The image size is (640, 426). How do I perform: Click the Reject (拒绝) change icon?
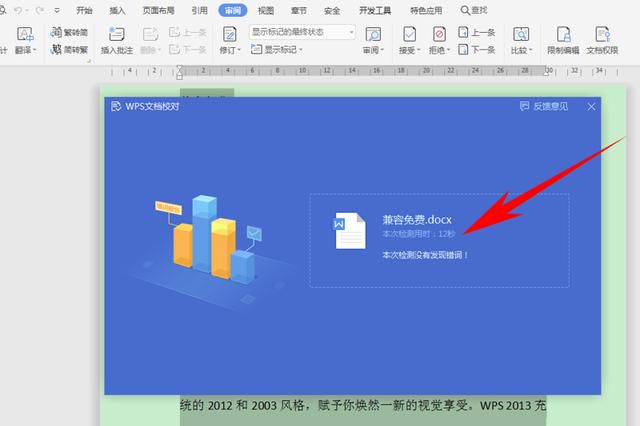pyautogui.click(x=439, y=34)
